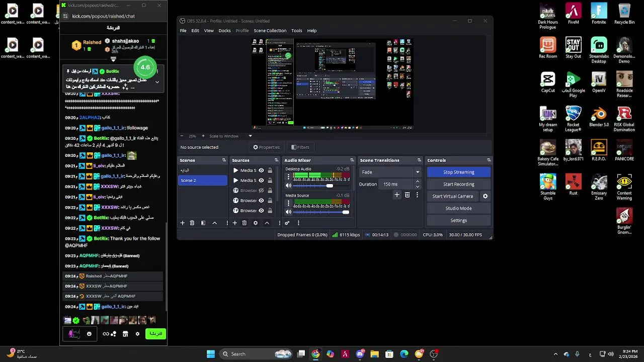Zoom out preview with minus icon
The width and height of the screenshot is (644, 362).
pos(182,136)
